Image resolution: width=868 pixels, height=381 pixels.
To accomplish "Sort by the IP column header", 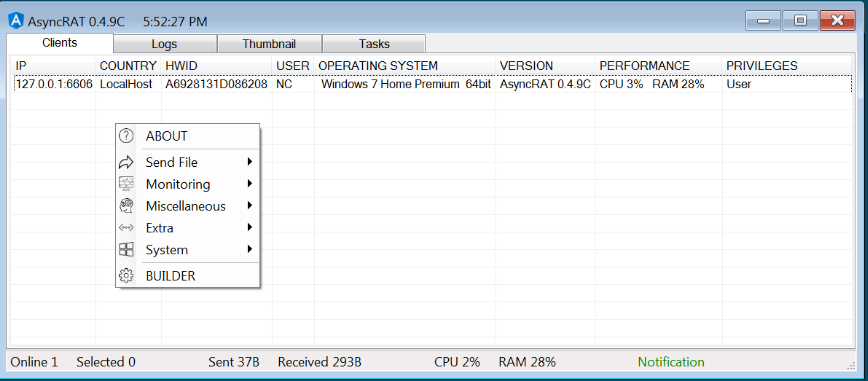I will [x=53, y=65].
